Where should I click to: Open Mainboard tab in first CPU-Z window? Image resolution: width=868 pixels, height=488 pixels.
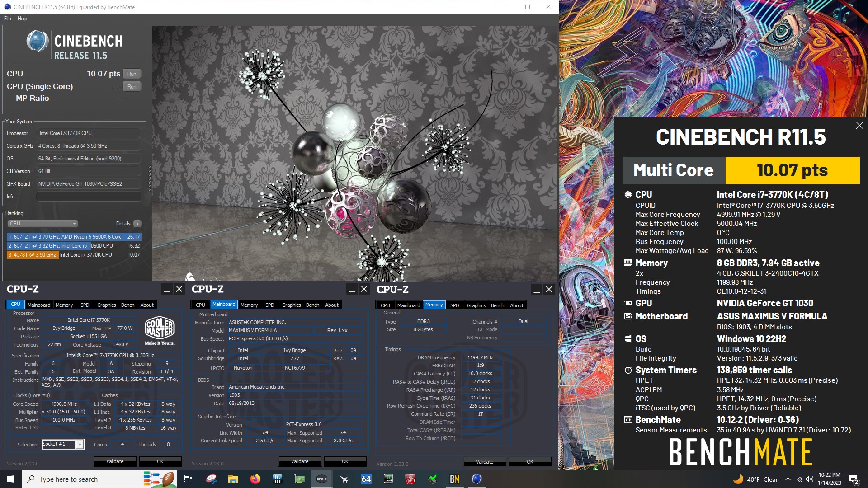(x=39, y=305)
